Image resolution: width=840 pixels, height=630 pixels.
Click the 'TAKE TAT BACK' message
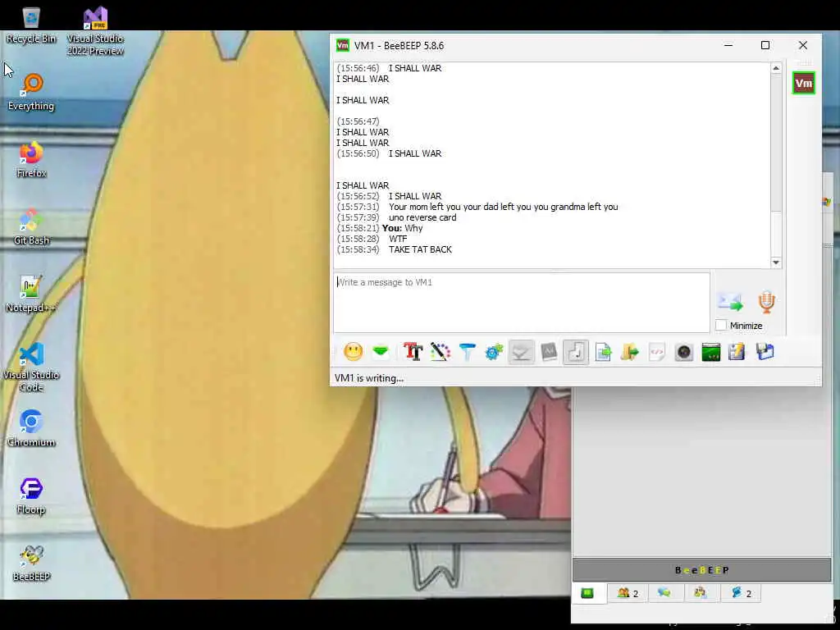[x=421, y=249]
